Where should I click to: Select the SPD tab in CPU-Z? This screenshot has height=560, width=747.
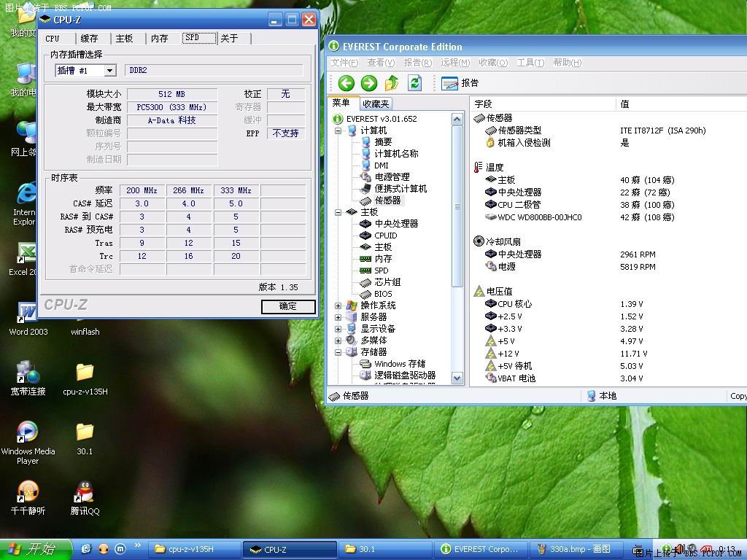coord(199,38)
